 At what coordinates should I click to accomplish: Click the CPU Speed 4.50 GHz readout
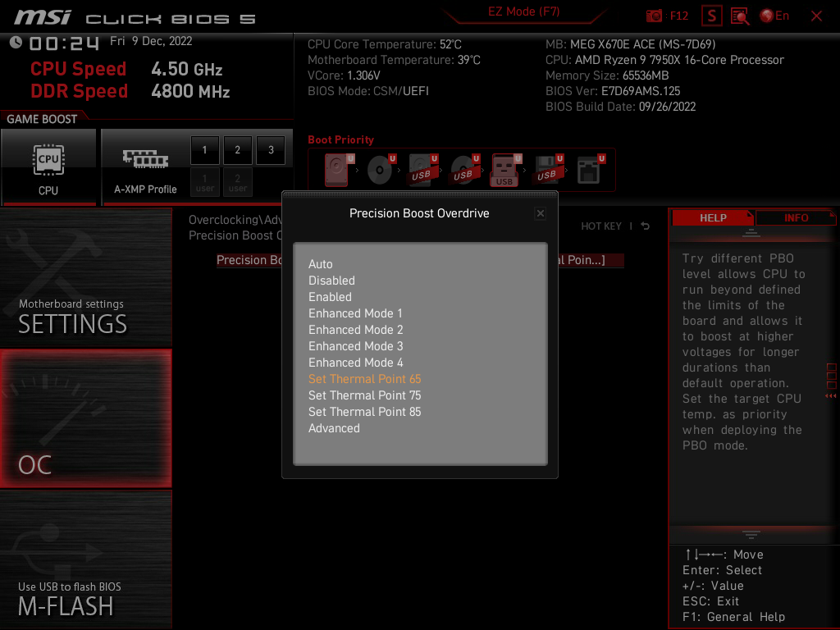coord(126,69)
